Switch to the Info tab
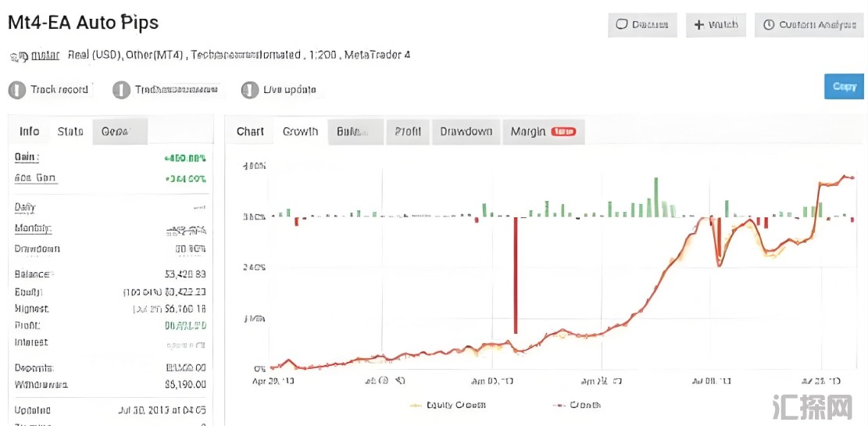Screen dimensions: 868x426 pos(30,132)
